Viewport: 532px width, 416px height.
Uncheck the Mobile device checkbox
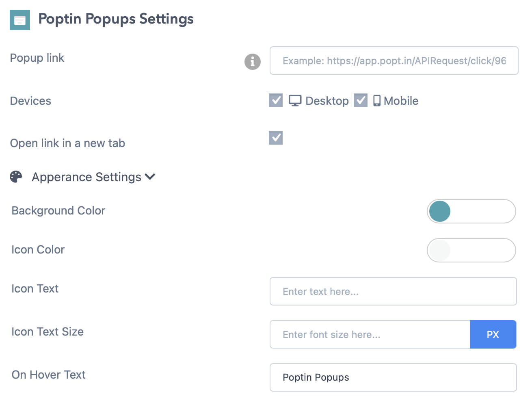click(x=361, y=100)
